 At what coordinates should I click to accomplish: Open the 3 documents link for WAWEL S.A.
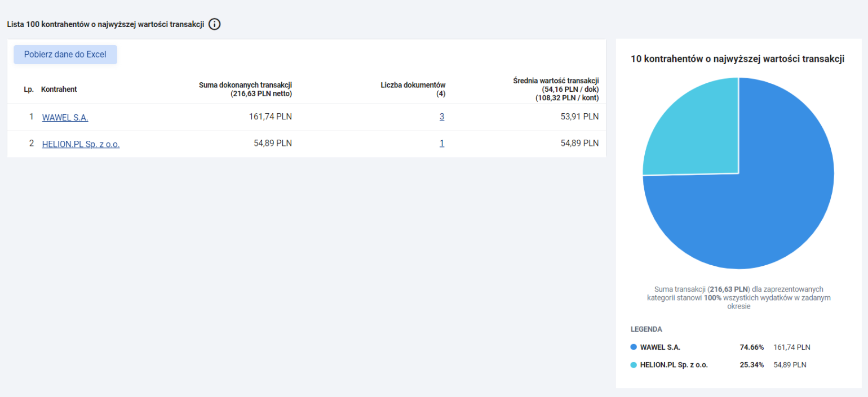442,117
